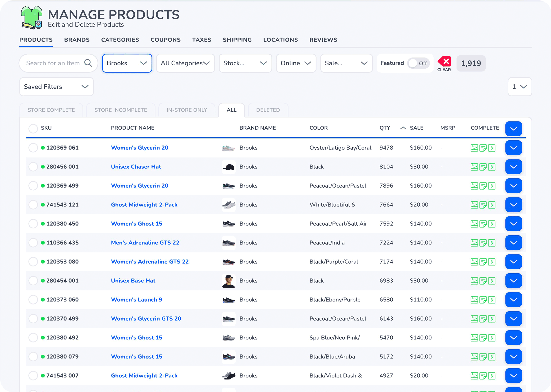Click price icon for Unisex Chaser Hat

(492, 167)
